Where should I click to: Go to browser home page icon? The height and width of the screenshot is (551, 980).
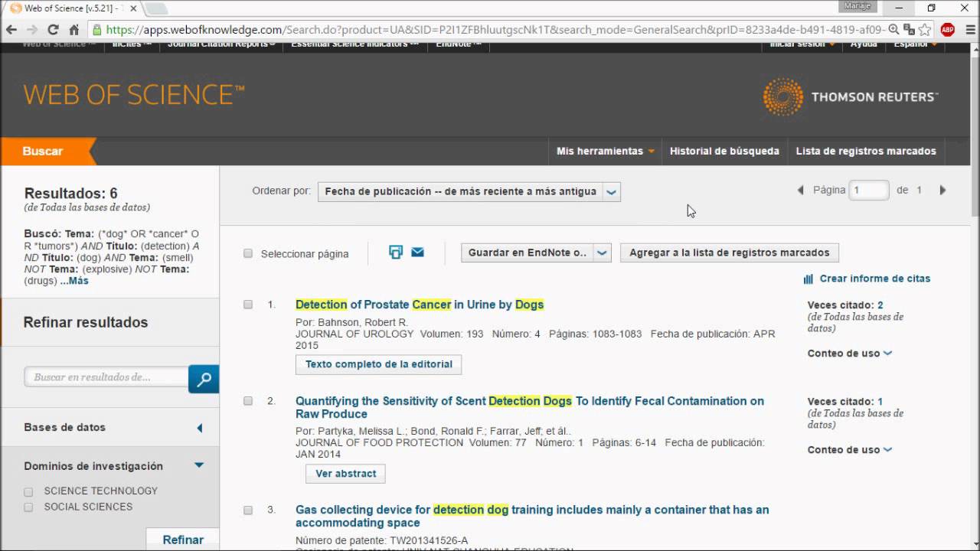[73, 30]
